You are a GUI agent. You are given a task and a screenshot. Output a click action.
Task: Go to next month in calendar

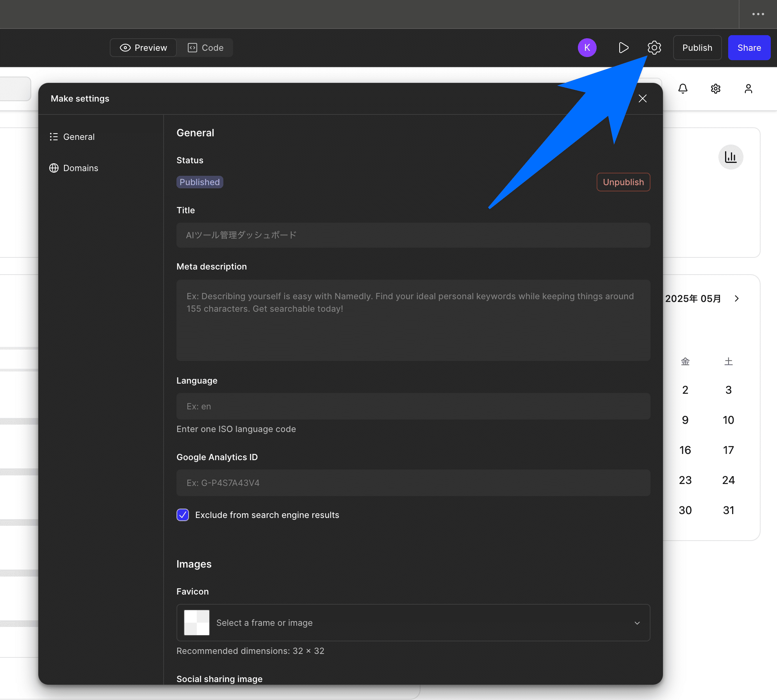coord(736,298)
